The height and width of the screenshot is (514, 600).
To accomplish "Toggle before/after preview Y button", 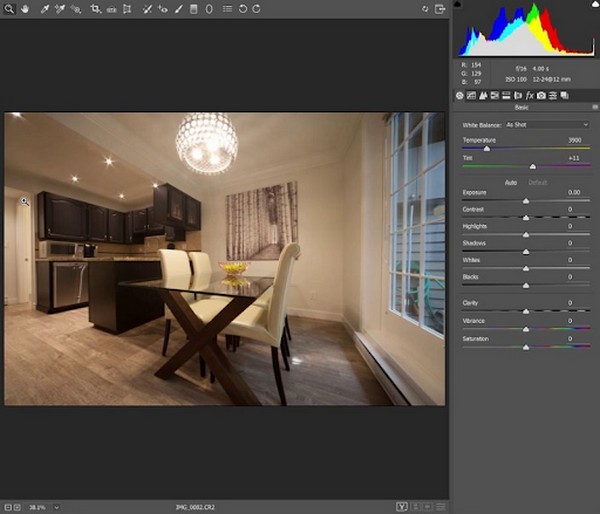I will pyautogui.click(x=401, y=507).
